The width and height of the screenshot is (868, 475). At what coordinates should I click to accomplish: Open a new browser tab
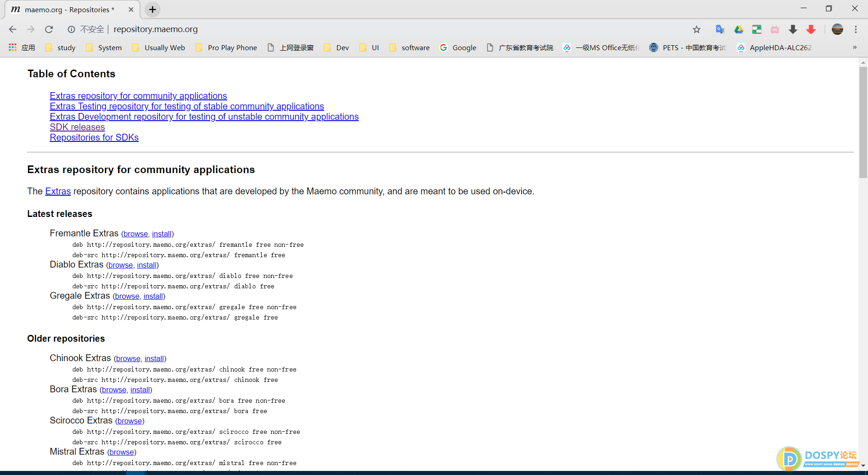coord(153,9)
